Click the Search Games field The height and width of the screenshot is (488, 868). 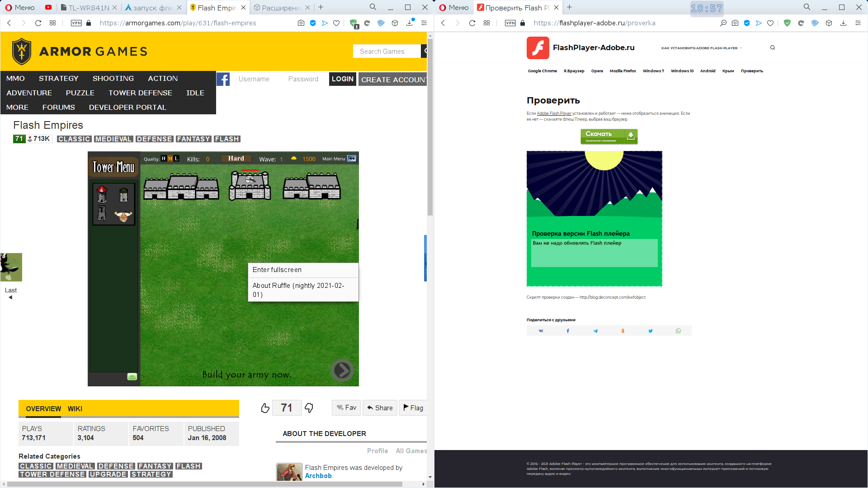387,51
